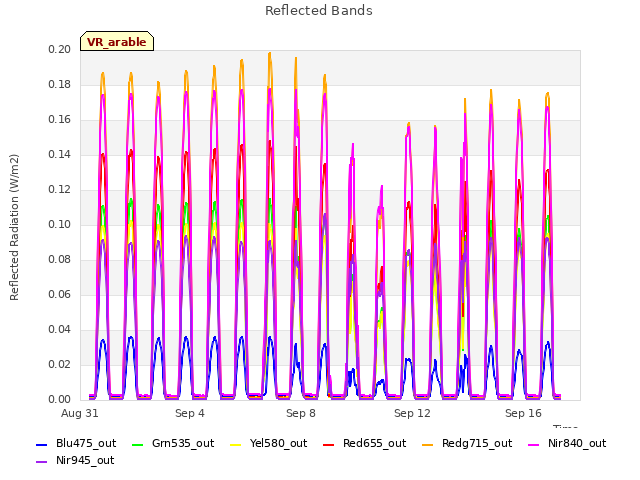Click the Reflected Bands chart title

pyautogui.click(x=319, y=11)
